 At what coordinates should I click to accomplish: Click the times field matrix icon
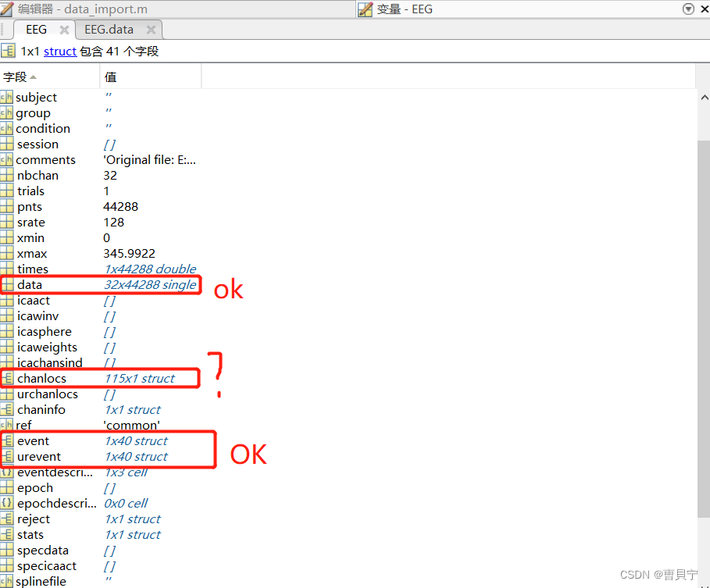pyautogui.click(x=6, y=269)
